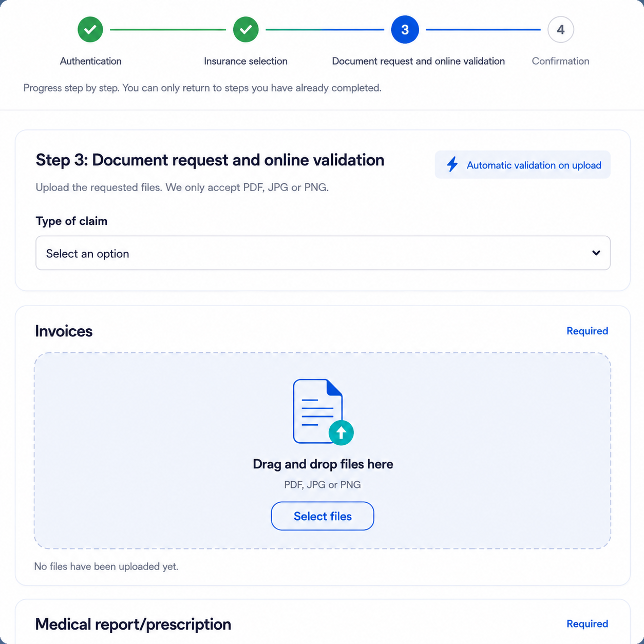Click the document upload illustration icon
This screenshot has width=644, height=644.
pos(323,412)
